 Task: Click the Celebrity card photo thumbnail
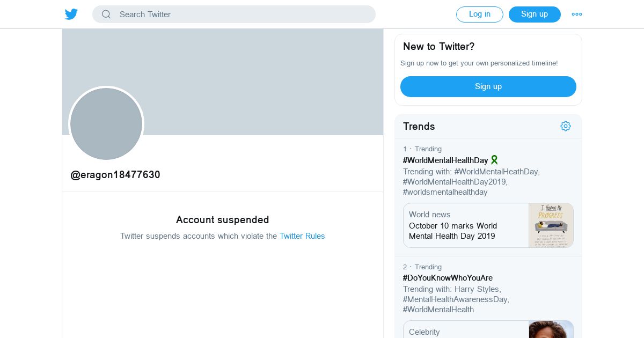[551, 329]
